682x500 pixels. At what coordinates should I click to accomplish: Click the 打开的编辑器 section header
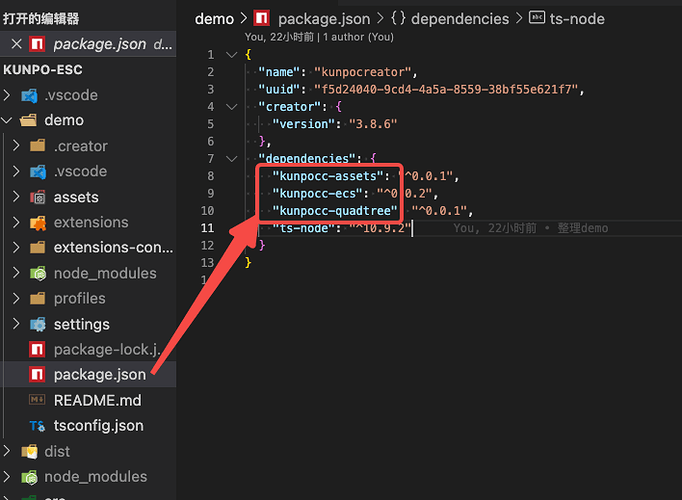click(41, 19)
